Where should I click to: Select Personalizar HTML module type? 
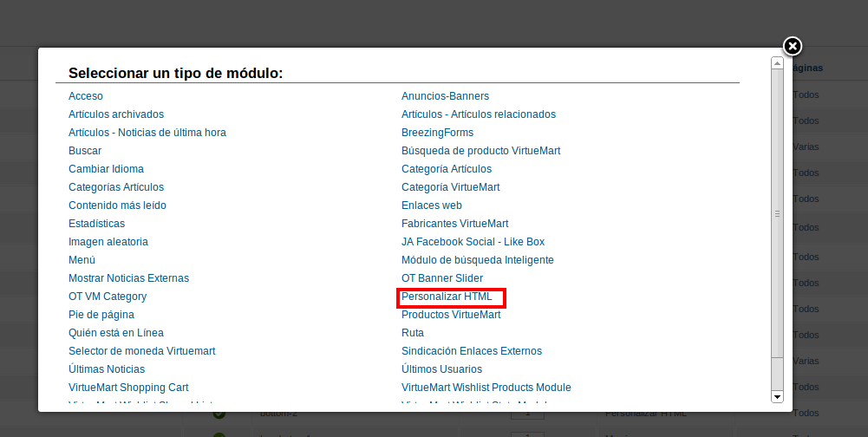click(x=447, y=297)
